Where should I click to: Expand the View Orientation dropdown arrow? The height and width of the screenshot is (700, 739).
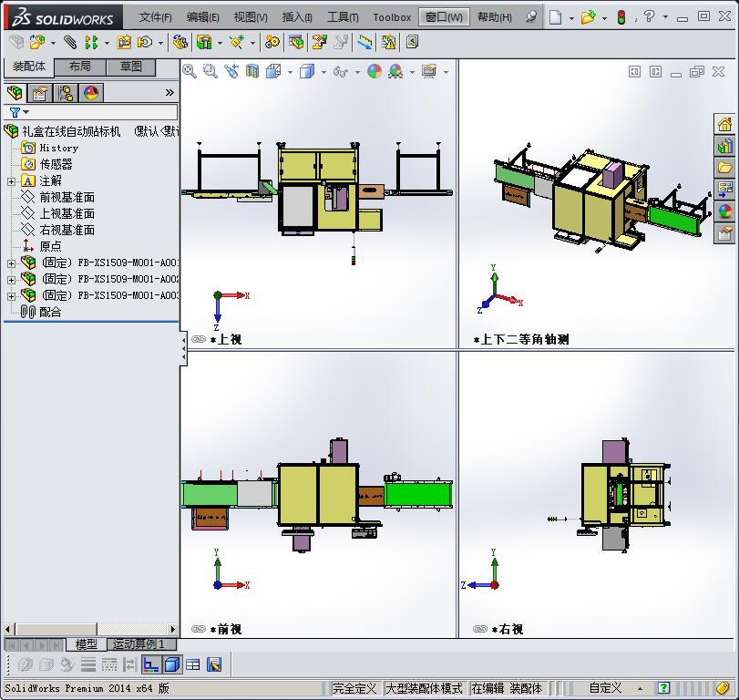click(x=290, y=71)
